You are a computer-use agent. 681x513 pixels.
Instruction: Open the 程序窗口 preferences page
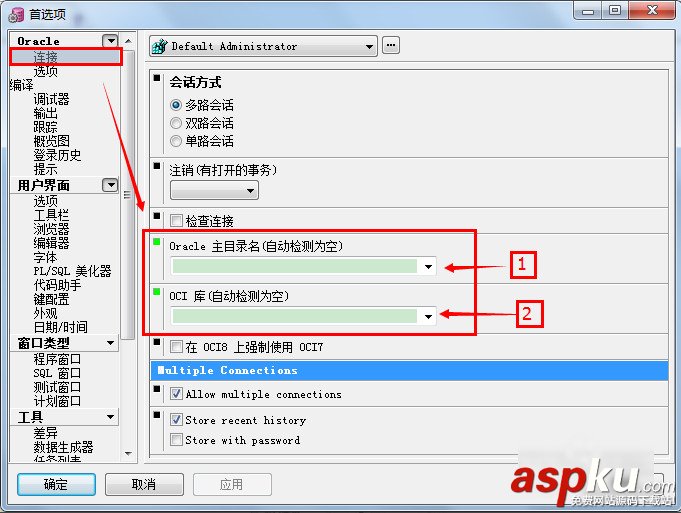point(57,359)
